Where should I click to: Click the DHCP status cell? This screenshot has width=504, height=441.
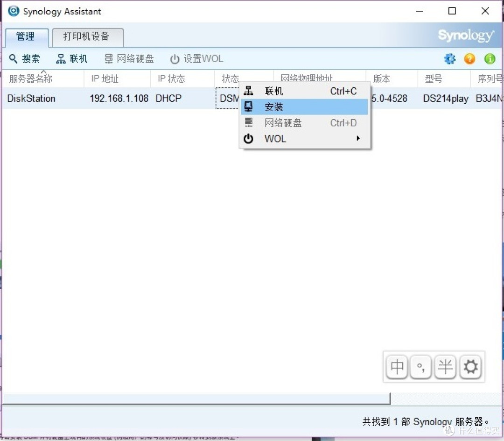pos(168,99)
